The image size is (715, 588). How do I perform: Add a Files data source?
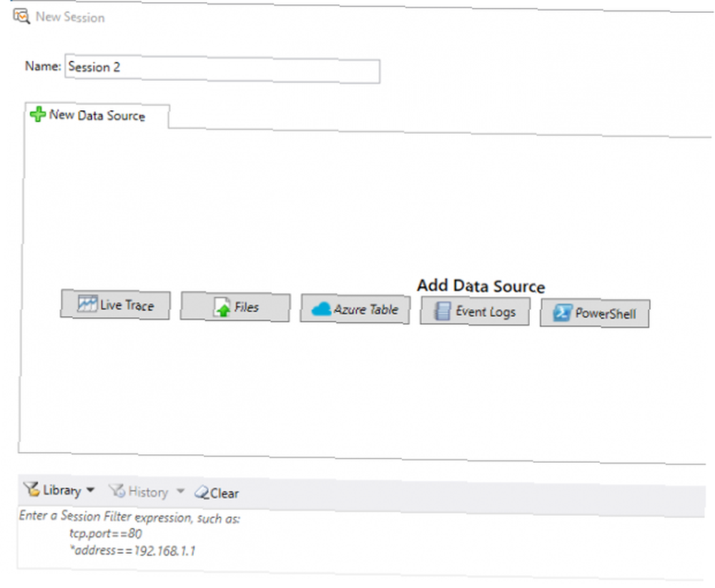235,307
